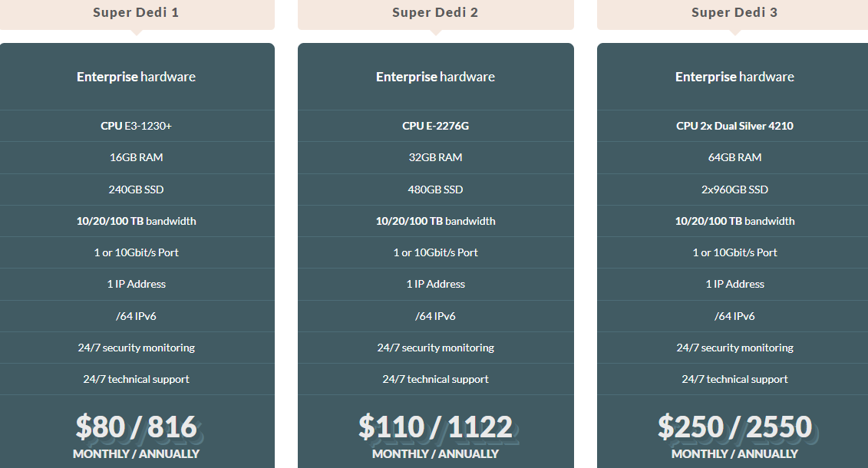This screenshot has height=468, width=868.
Task: Click the Super Dedi 1 plan header
Action: [136, 12]
